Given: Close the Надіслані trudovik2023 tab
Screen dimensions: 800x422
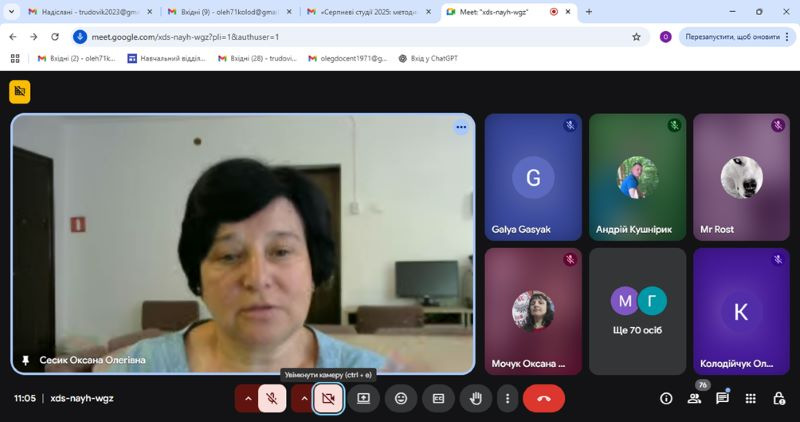Looking at the screenshot, I should click(149, 12).
